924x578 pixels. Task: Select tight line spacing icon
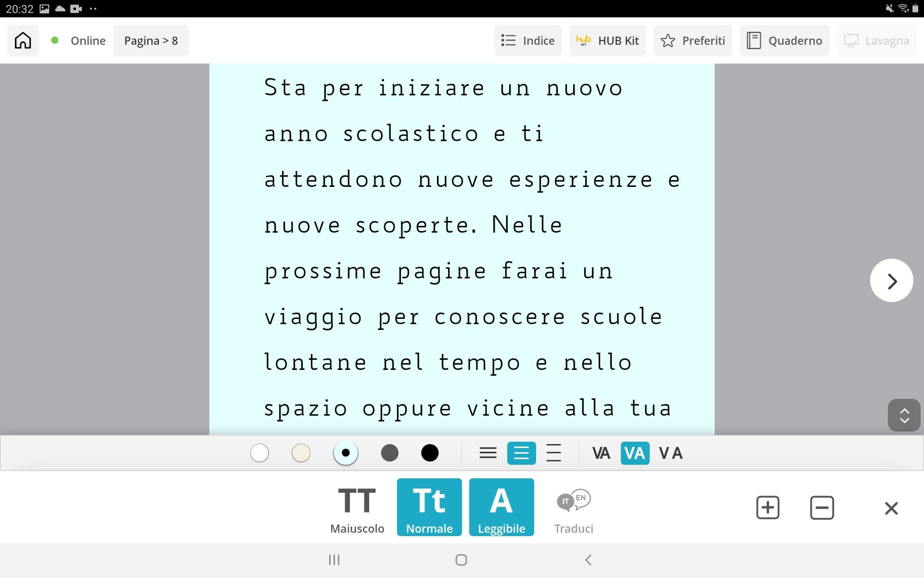(488, 453)
